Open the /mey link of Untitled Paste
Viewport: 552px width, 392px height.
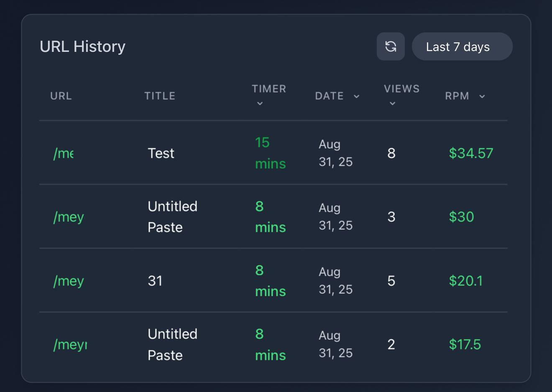69,217
